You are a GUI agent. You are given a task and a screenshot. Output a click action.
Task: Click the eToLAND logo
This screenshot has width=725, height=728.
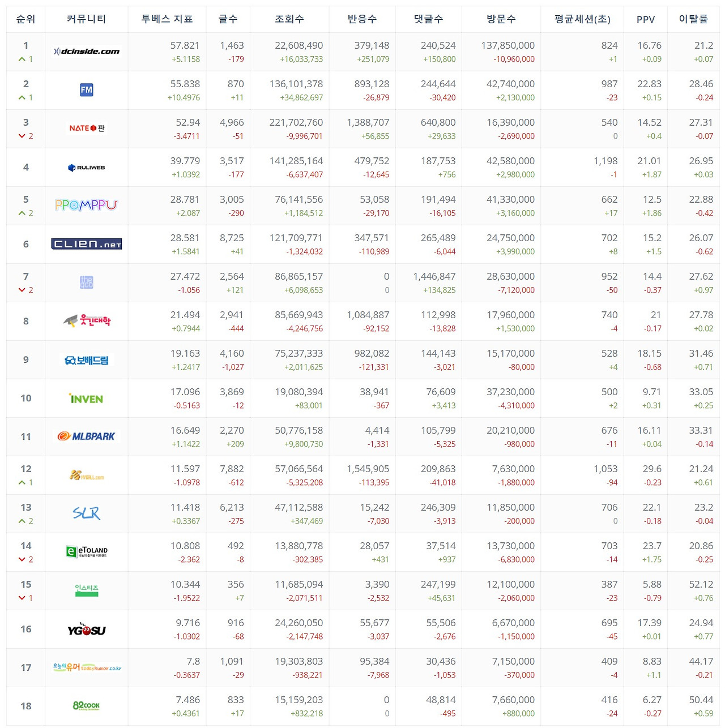(87, 551)
